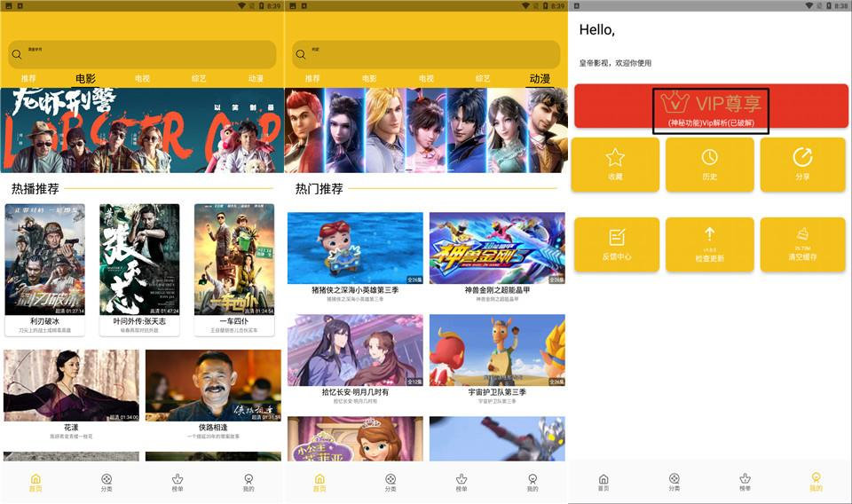
Task: Tap 清空缓存 clear cache tile
Action: (802, 244)
